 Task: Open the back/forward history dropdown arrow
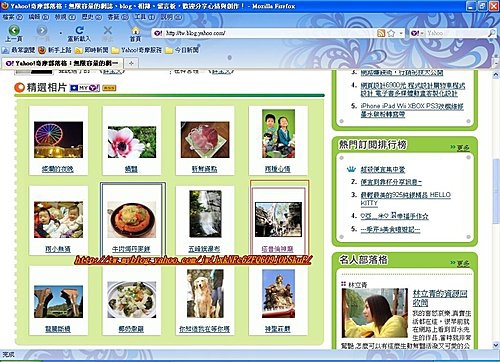click(60, 33)
